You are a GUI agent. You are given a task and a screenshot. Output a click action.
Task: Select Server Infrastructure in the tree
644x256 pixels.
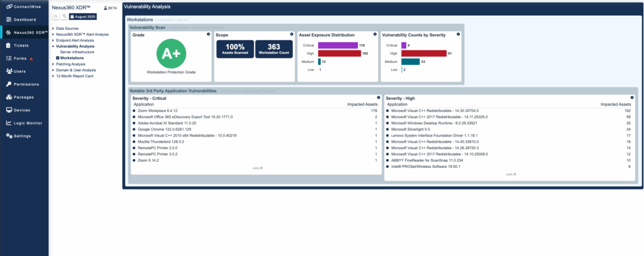point(77,52)
